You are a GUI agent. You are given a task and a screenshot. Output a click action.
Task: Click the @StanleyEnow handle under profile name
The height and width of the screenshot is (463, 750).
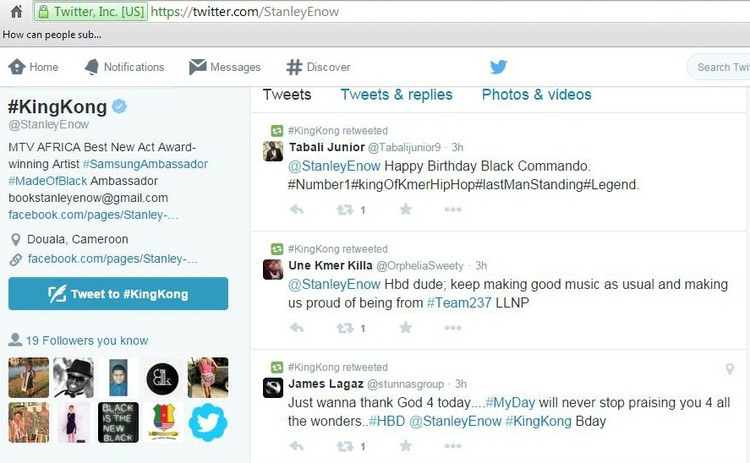pos(48,124)
